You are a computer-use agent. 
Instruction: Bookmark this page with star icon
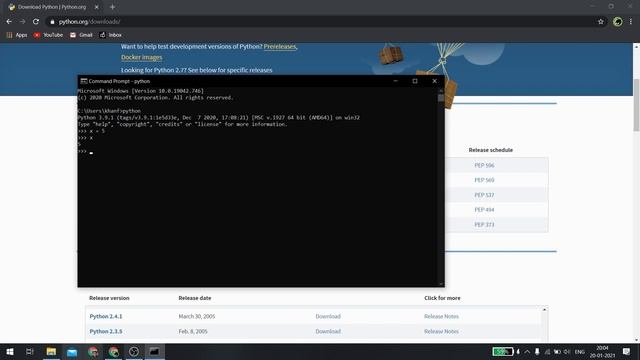pos(601,22)
